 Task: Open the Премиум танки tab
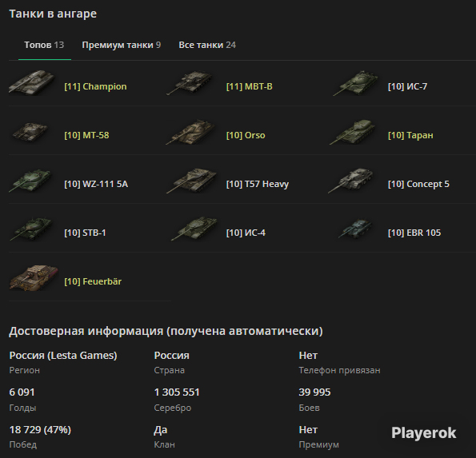(x=122, y=45)
